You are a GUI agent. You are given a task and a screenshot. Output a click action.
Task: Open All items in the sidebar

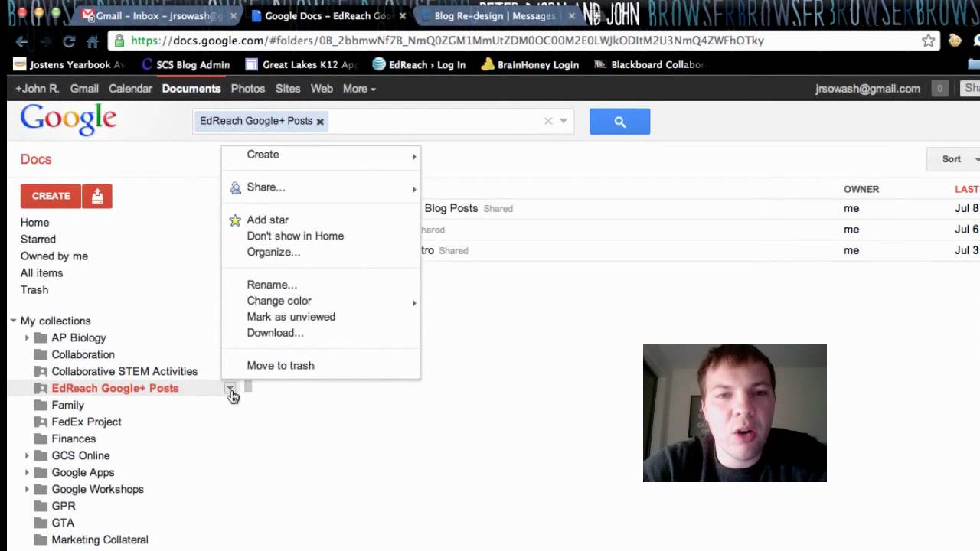[41, 272]
